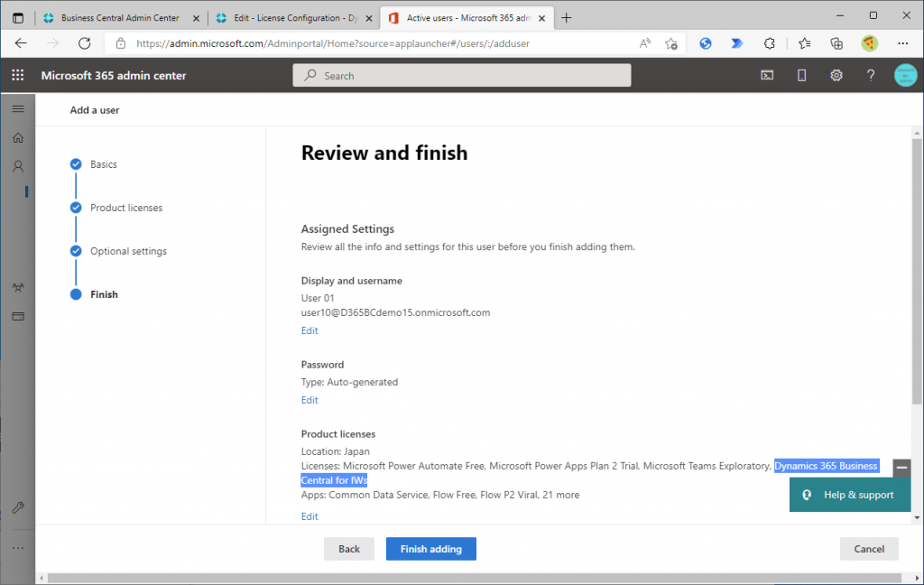Go to Home in the left sidebar
Image resolution: width=924 pixels, height=585 pixels.
(x=18, y=138)
